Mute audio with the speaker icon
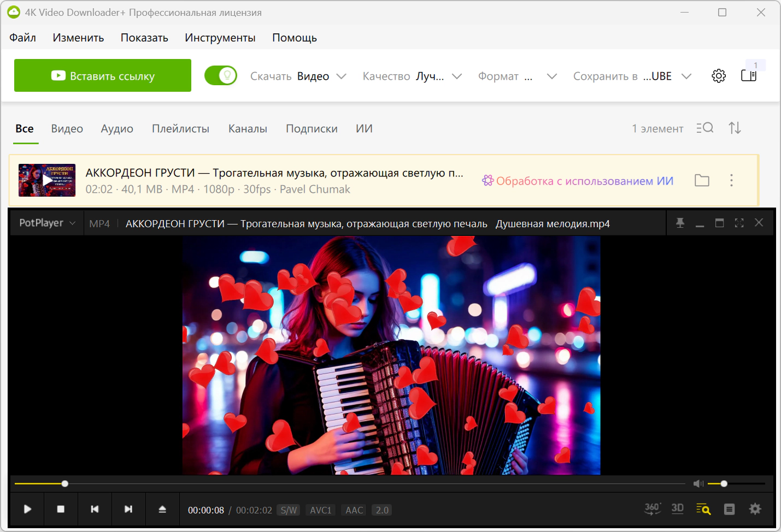The width and height of the screenshot is (781, 532). point(698,483)
